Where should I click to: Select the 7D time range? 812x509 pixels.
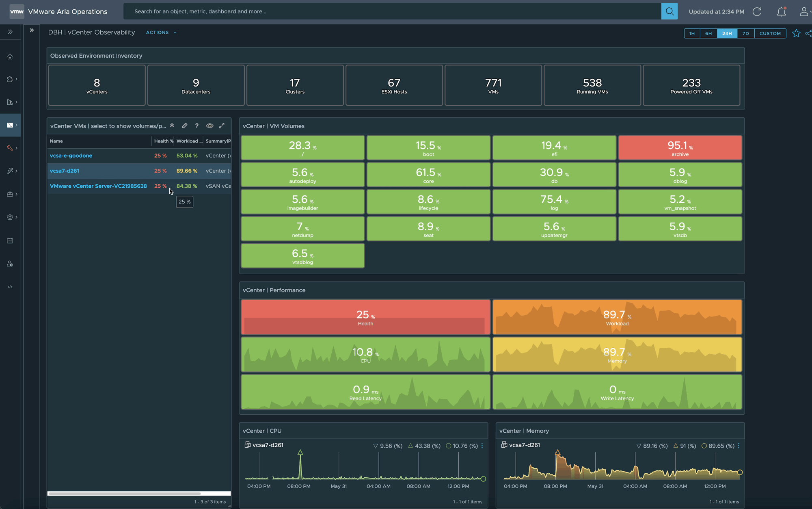[x=745, y=33]
